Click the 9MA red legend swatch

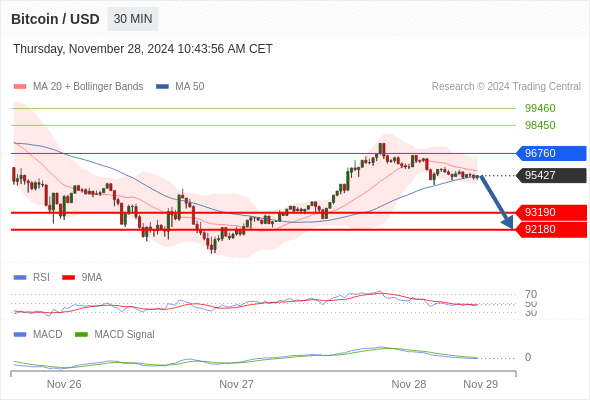pyautogui.click(x=68, y=278)
